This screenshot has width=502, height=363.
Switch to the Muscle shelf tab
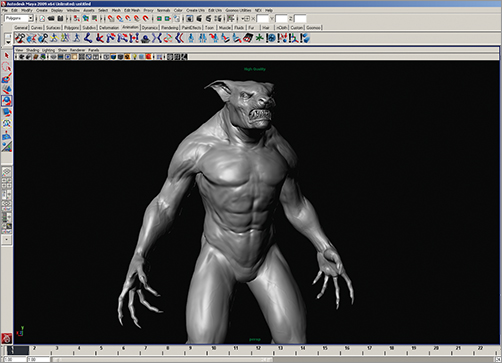[x=225, y=28]
